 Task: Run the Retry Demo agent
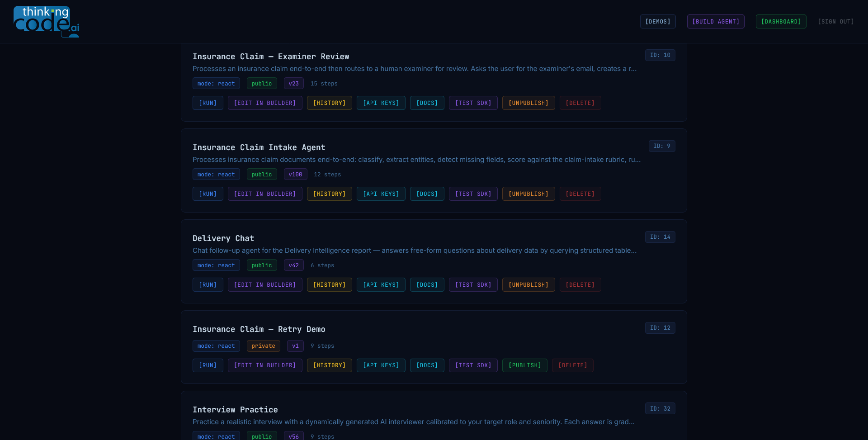[x=208, y=365]
